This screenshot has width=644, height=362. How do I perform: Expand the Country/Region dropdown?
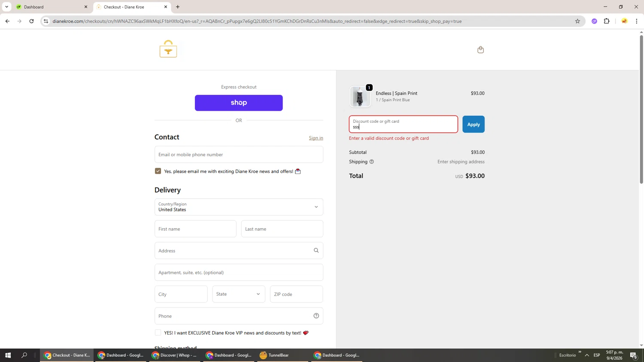[239, 207]
